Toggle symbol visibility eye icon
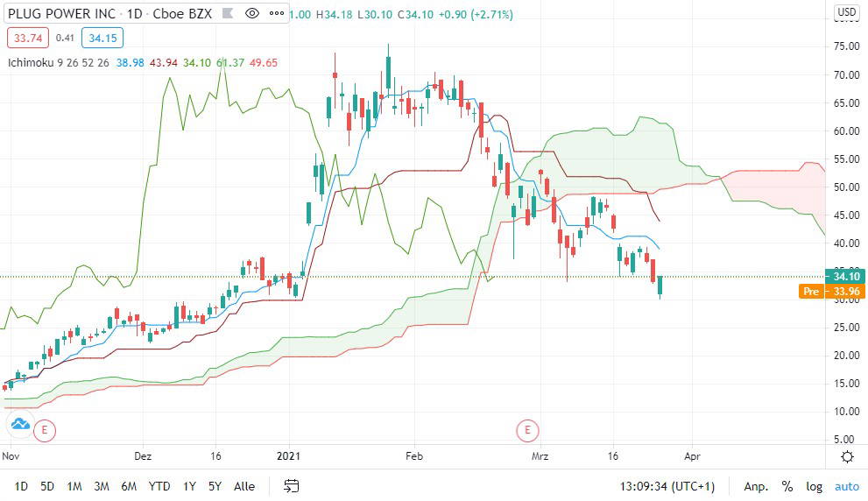Image resolution: width=868 pixels, height=501 pixels. [252, 14]
